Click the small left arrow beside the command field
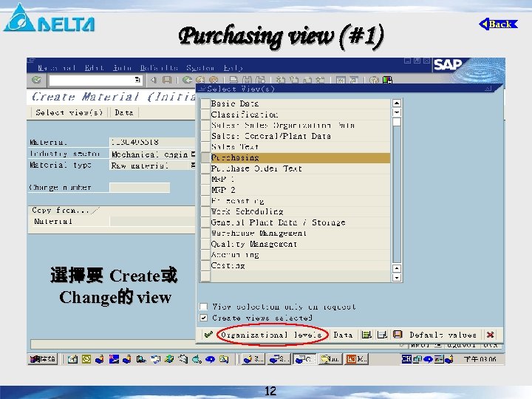Screen dimensions: 532x399 pyautogui.click(x=154, y=80)
